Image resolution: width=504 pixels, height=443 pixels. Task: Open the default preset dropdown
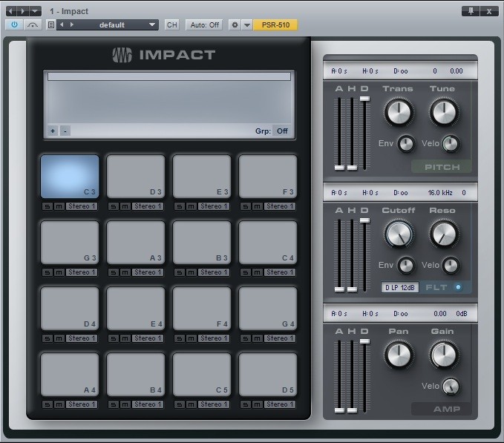[111, 24]
